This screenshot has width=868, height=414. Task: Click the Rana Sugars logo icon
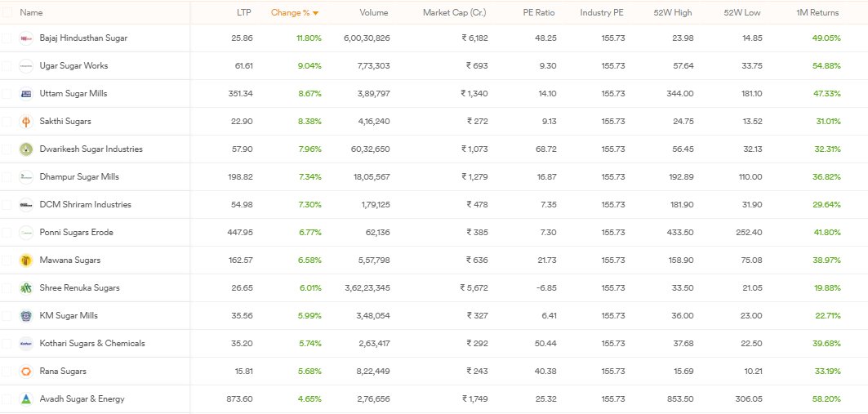(26, 372)
